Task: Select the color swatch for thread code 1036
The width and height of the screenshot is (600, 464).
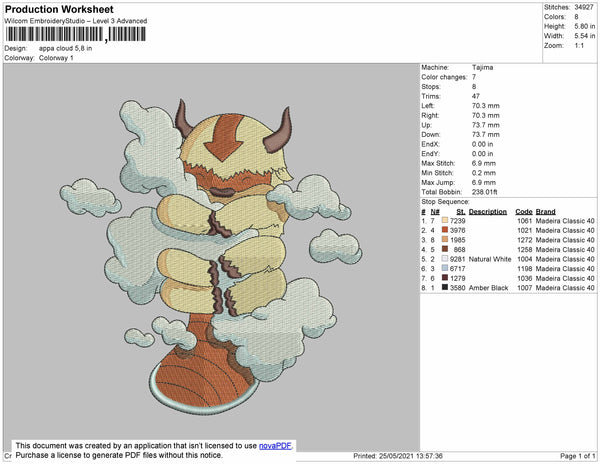Action: (x=445, y=278)
